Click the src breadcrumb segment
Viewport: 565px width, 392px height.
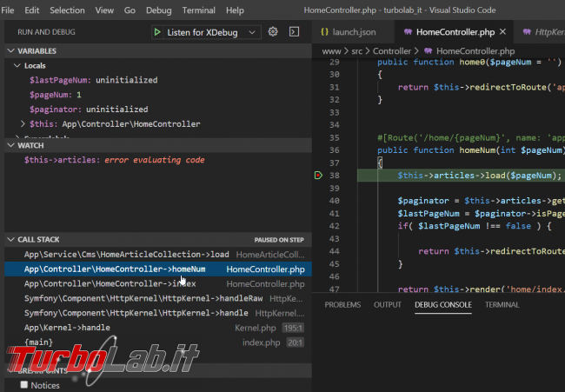(x=356, y=51)
